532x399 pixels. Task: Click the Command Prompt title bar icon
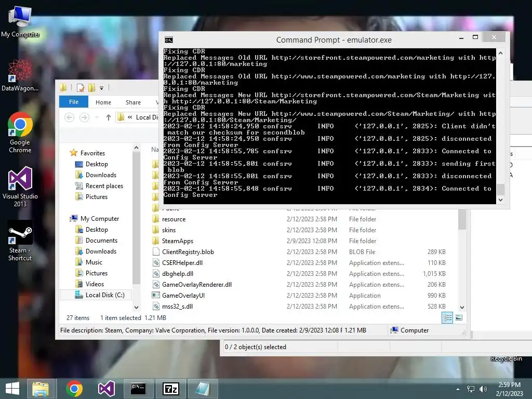pos(169,40)
